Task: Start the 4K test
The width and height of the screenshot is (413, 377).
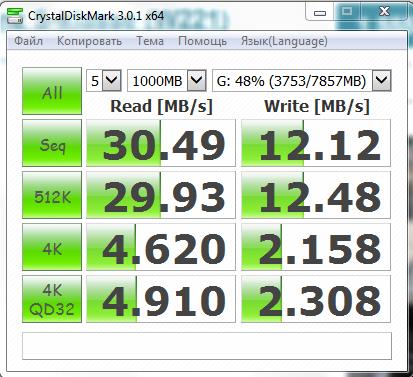Action: pyautogui.click(x=52, y=247)
